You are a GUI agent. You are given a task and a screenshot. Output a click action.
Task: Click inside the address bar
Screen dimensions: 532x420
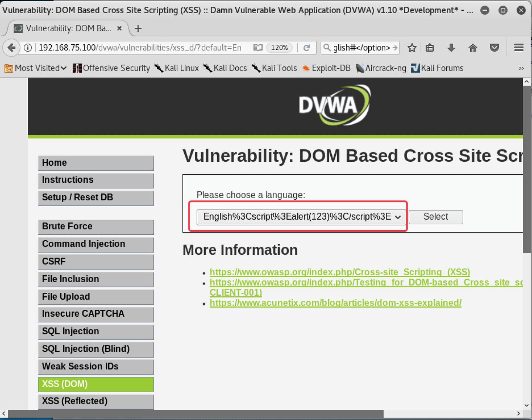coord(148,48)
